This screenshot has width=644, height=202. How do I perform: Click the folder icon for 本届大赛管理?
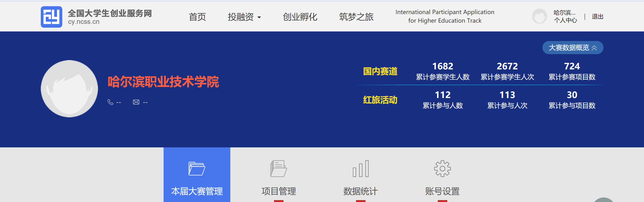(196, 169)
